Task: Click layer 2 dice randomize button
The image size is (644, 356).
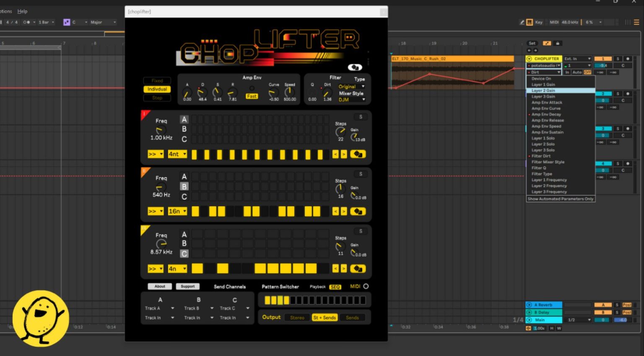Action: pyautogui.click(x=358, y=212)
